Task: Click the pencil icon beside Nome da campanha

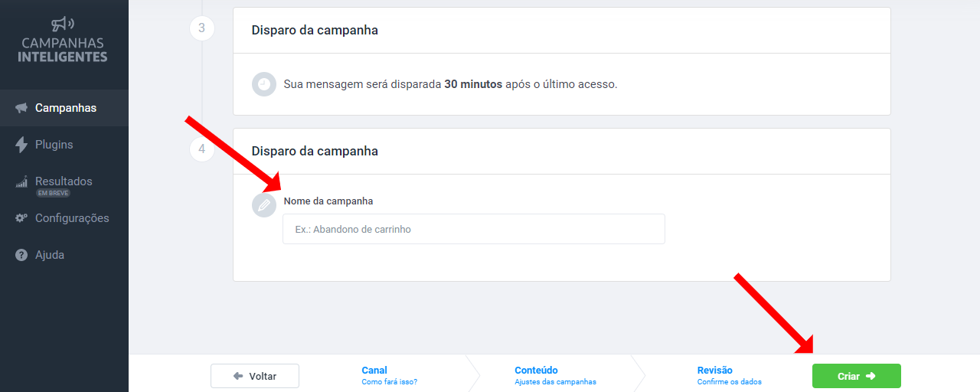Action: point(264,205)
